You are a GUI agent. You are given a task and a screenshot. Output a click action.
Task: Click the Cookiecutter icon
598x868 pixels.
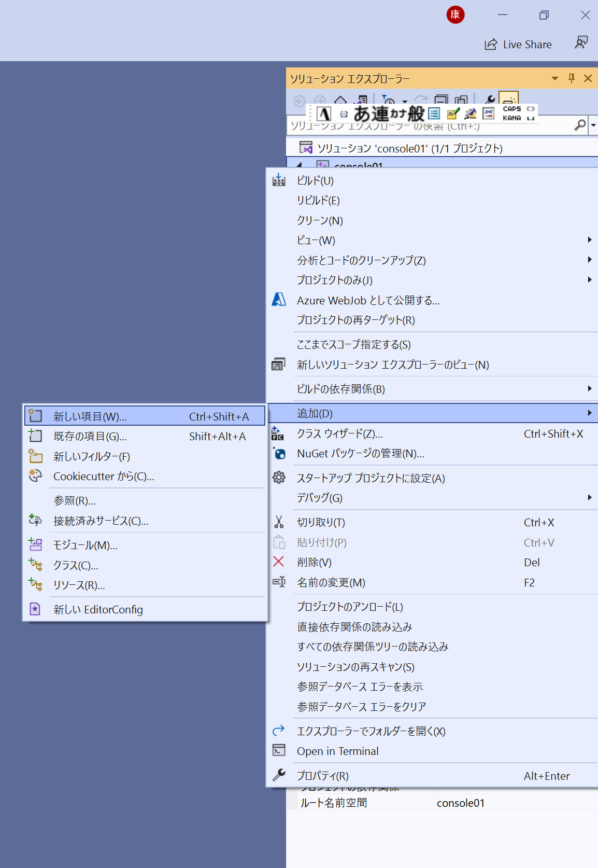[35, 475]
